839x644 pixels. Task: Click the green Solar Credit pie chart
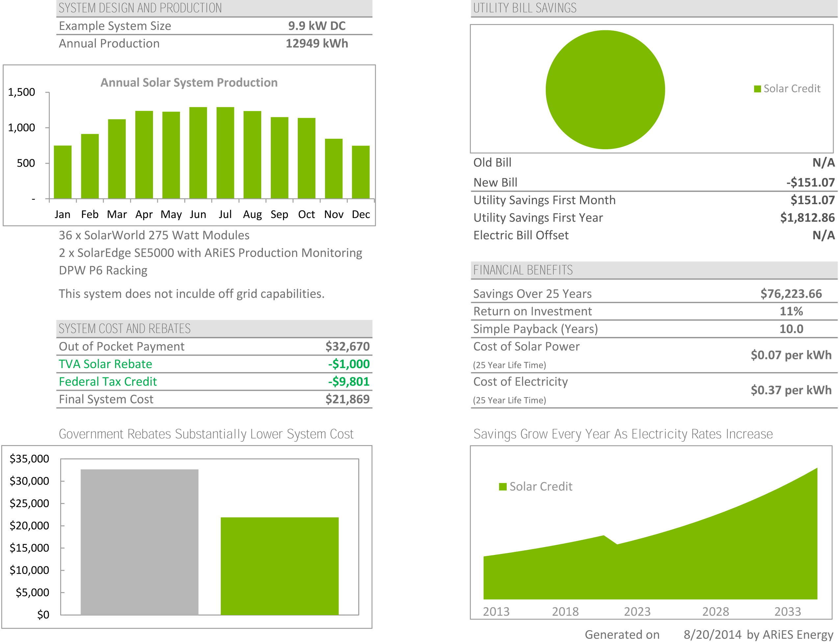point(605,89)
